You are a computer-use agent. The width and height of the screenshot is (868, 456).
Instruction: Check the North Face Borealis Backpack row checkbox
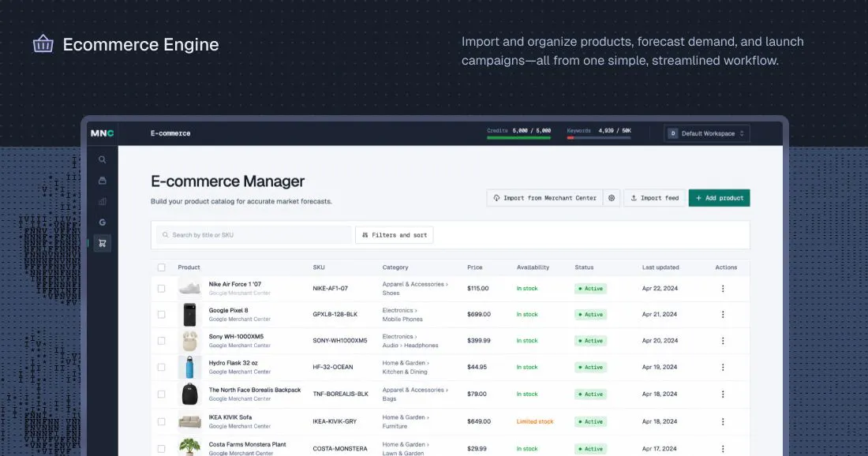[x=161, y=394]
